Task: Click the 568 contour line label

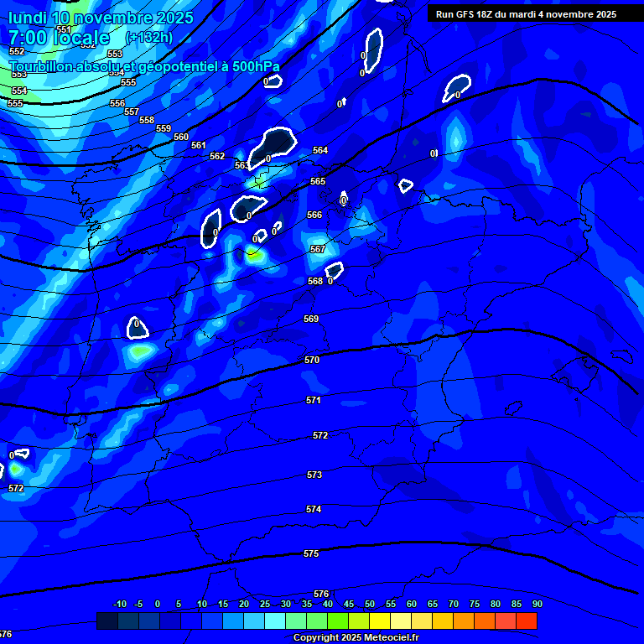Action: pos(315,281)
